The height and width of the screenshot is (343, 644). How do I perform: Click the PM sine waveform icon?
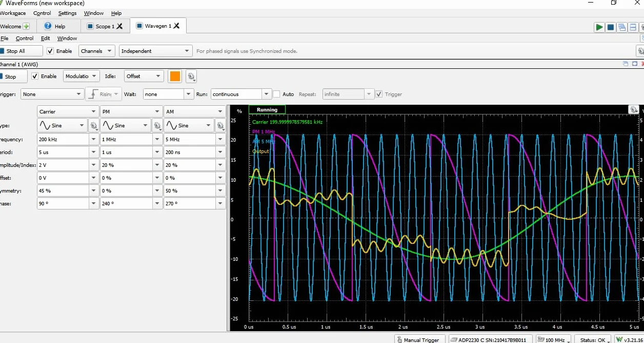pyautogui.click(x=108, y=125)
